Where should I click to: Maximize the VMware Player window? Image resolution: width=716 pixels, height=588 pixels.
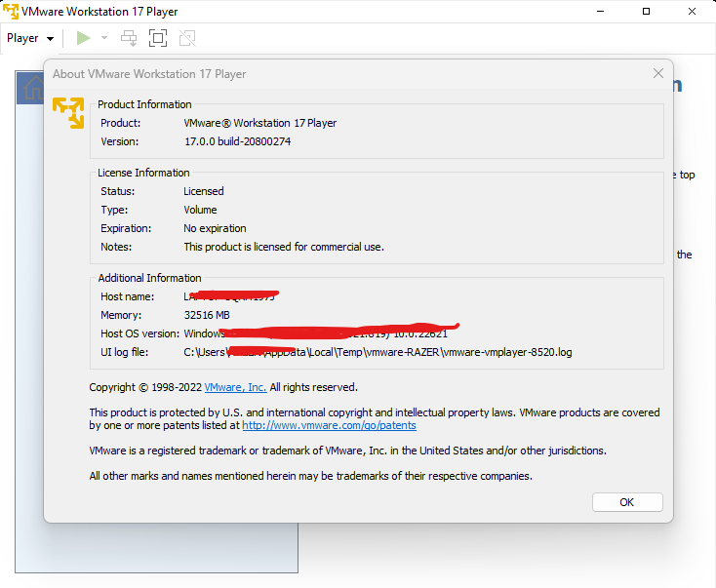pyautogui.click(x=646, y=12)
